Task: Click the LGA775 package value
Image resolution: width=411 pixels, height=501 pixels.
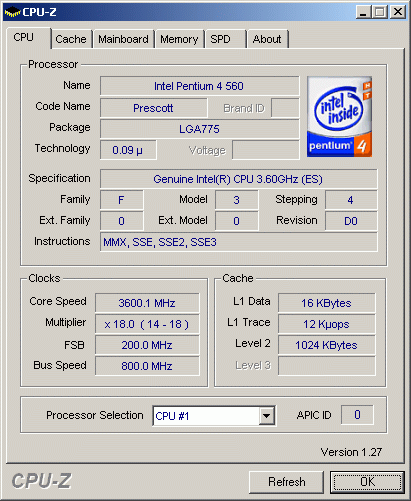Action: point(199,129)
